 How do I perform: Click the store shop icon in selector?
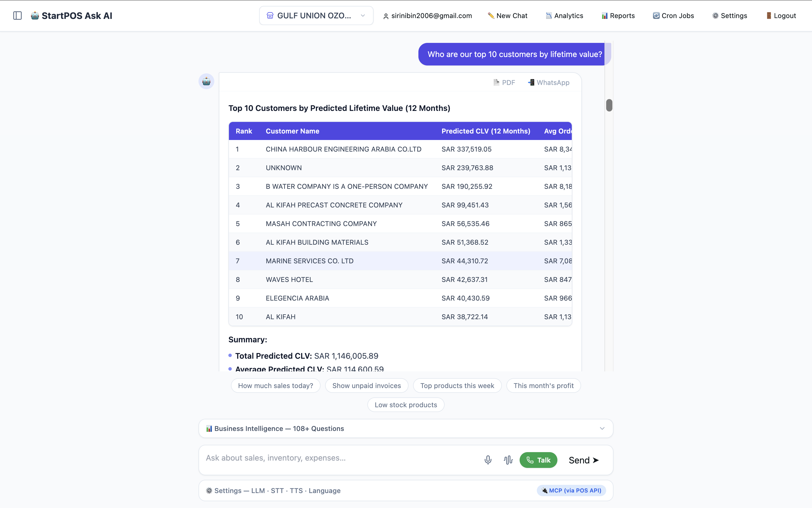pyautogui.click(x=270, y=16)
